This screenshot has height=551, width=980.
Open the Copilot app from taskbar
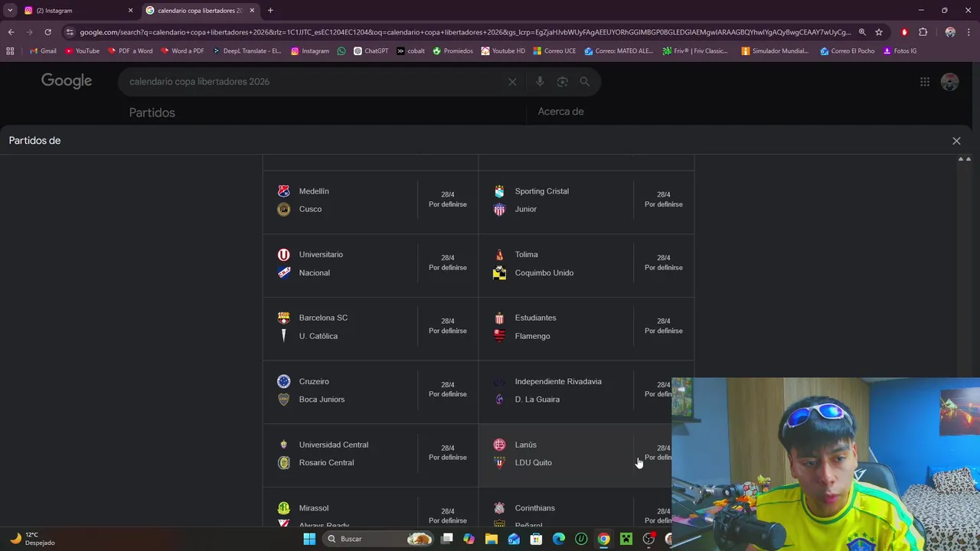point(469,539)
